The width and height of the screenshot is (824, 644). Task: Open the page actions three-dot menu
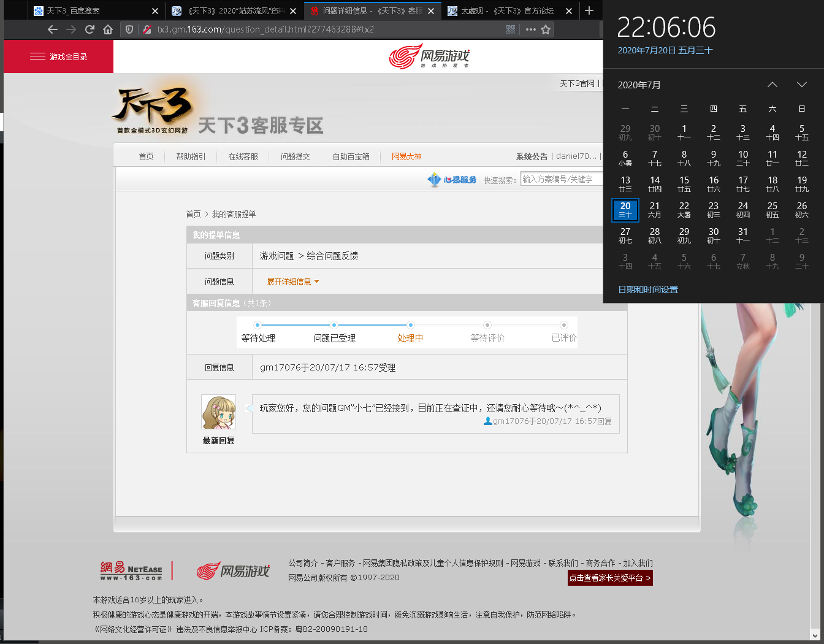click(x=530, y=29)
